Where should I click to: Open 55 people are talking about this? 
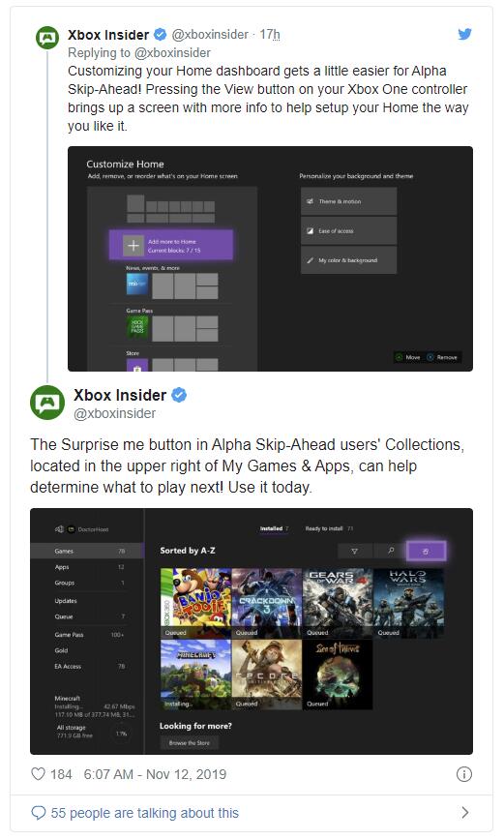click(x=144, y=813)
